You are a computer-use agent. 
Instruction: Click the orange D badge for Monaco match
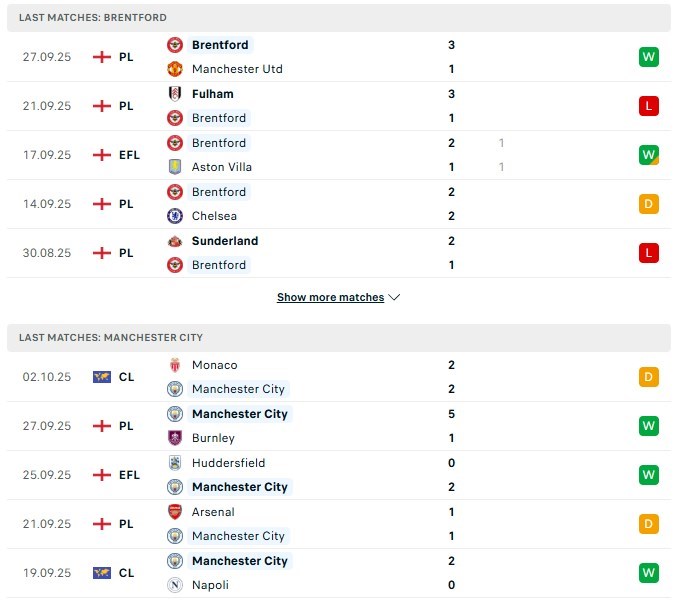click(649, 377)
